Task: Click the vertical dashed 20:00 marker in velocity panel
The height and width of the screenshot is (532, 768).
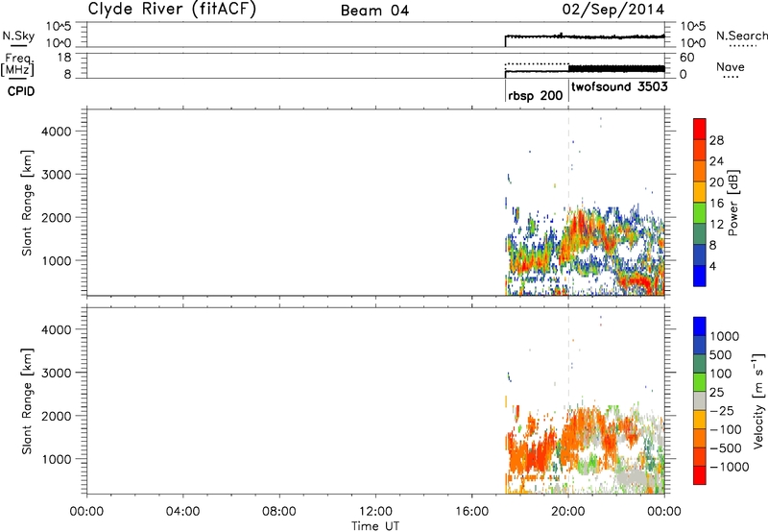Action: pyautogui.click(x=568, y=360)
